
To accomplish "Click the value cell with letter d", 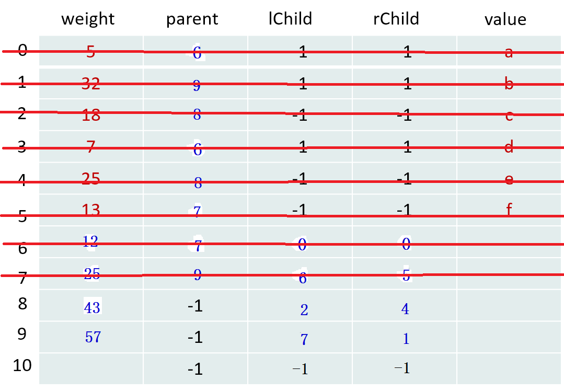I will point(509,147).
